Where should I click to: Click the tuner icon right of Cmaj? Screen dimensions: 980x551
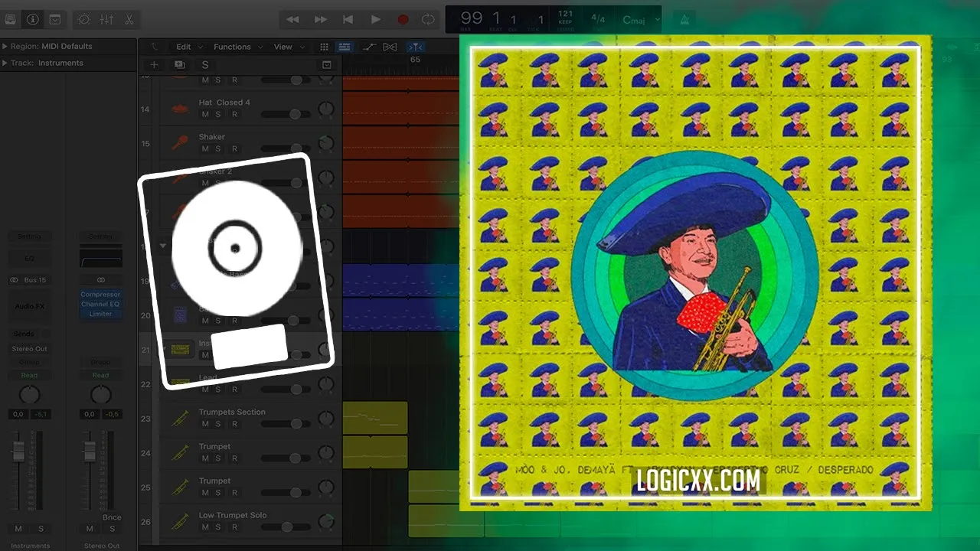tap(685, 19)
